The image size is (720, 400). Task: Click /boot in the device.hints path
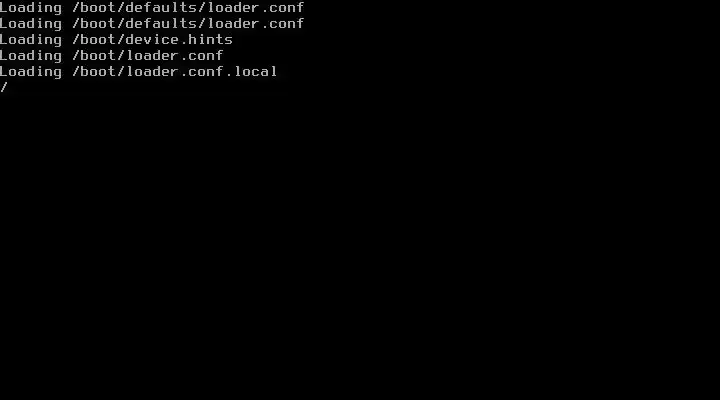(x=94, y=39)
